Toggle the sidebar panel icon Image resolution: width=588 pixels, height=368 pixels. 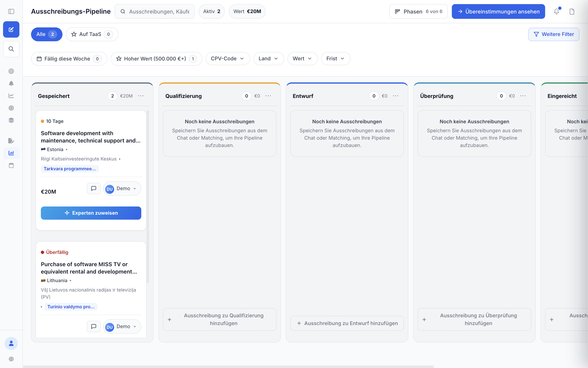tap(11, 11)
